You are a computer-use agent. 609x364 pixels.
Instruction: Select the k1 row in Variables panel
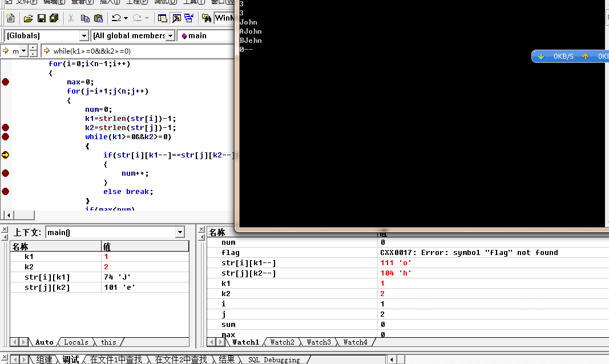99,257
